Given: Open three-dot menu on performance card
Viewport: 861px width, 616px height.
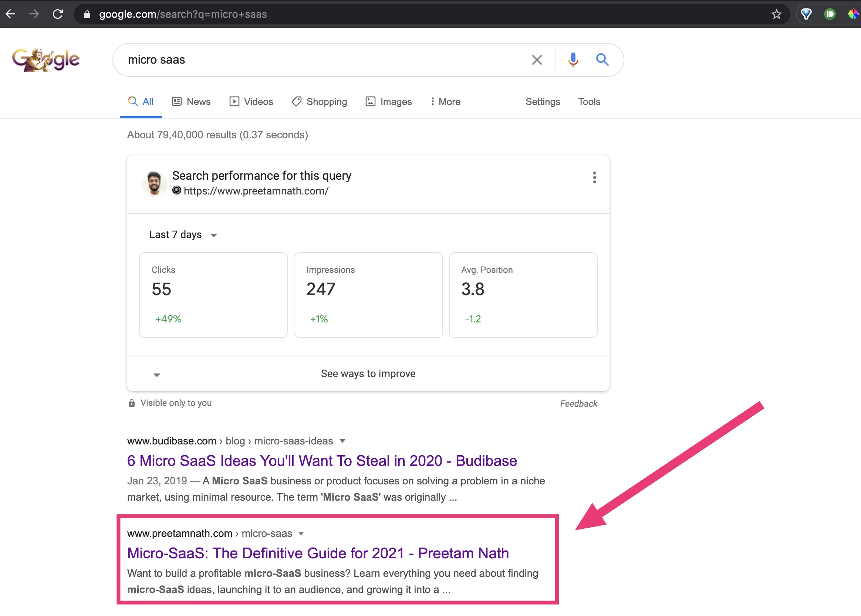Looking at the screenshot, I should 594,177.
